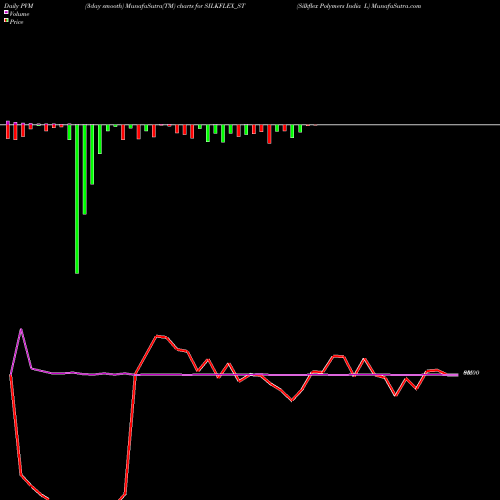
Task: Click the 'Price' legend label
Action: (x=16, y=22)
